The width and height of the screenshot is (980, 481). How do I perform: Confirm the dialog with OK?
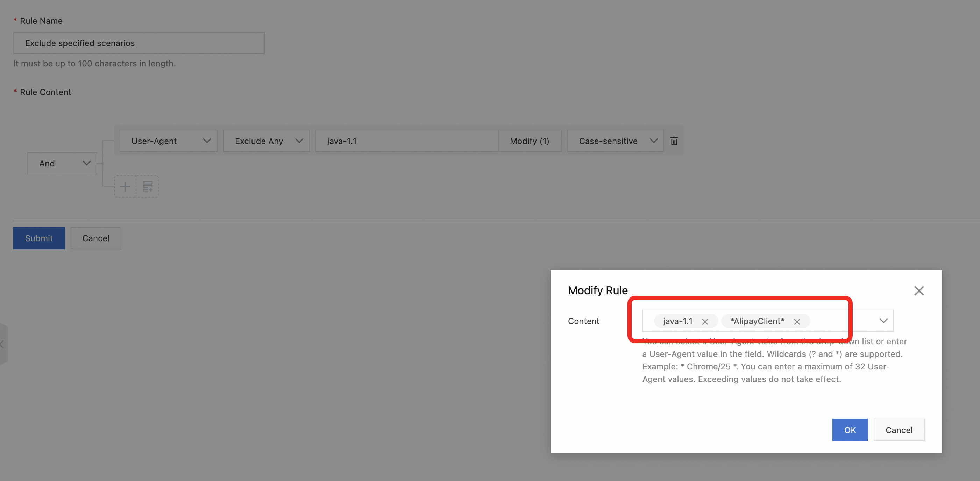pyautogui.click(x=850, y=430)
